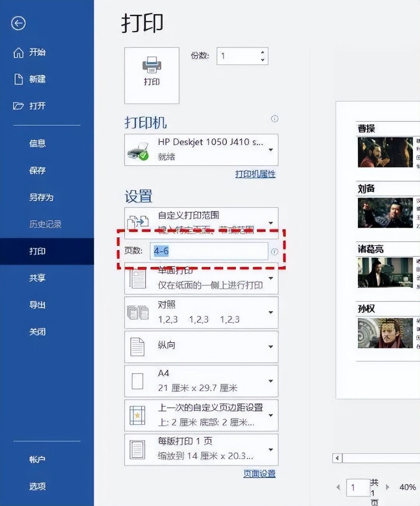Open the 单面打印 sides dropdown

pyautogui.click(x=201, y=279)
